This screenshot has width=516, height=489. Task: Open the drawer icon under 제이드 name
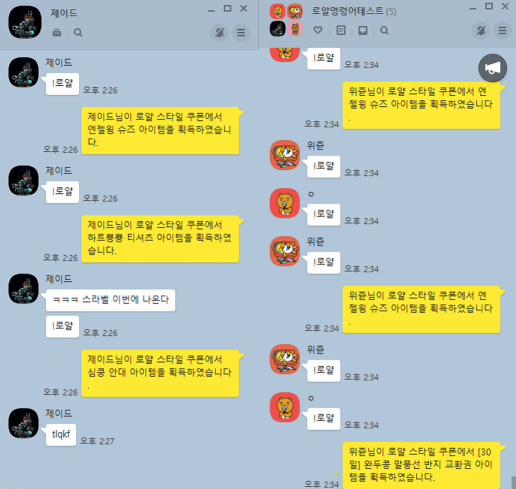57,33
